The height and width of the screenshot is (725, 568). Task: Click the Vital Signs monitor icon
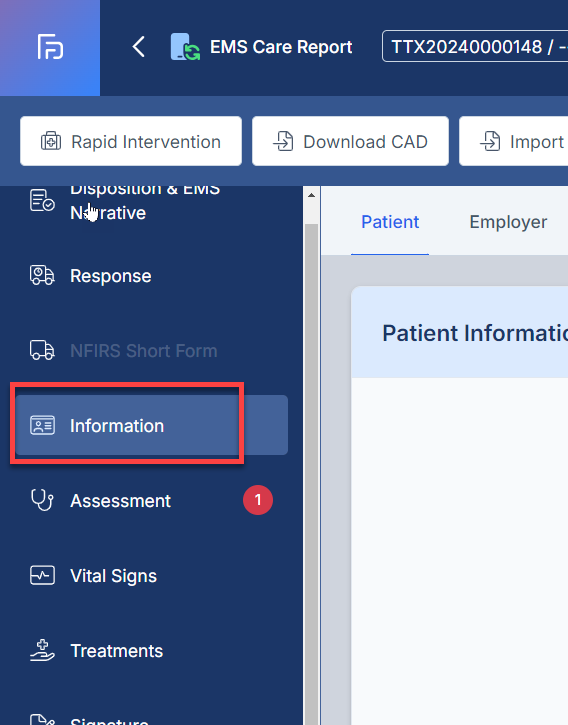coord(42,576)
